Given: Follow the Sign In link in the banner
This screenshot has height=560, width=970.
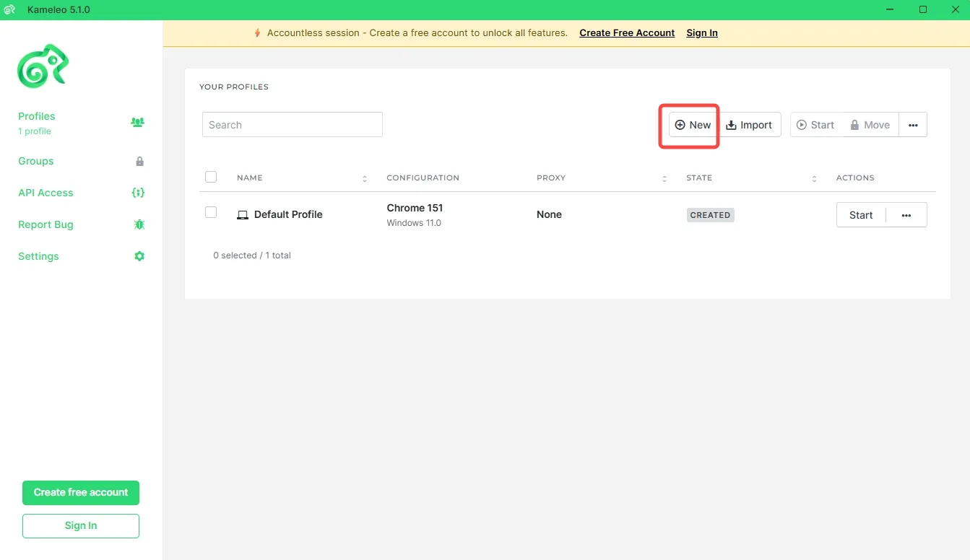Looking at the screenshot, I should (702, 33).
